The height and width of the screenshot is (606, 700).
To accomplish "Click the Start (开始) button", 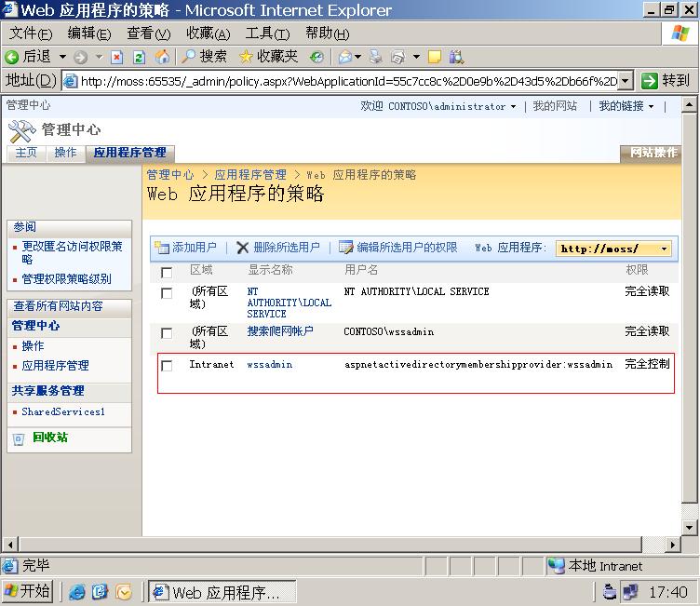I will click(x=27, y=592).
